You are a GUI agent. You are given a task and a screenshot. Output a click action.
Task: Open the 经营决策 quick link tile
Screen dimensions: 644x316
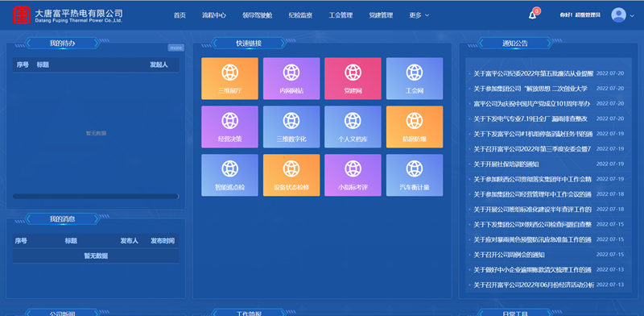click(229, 127)
